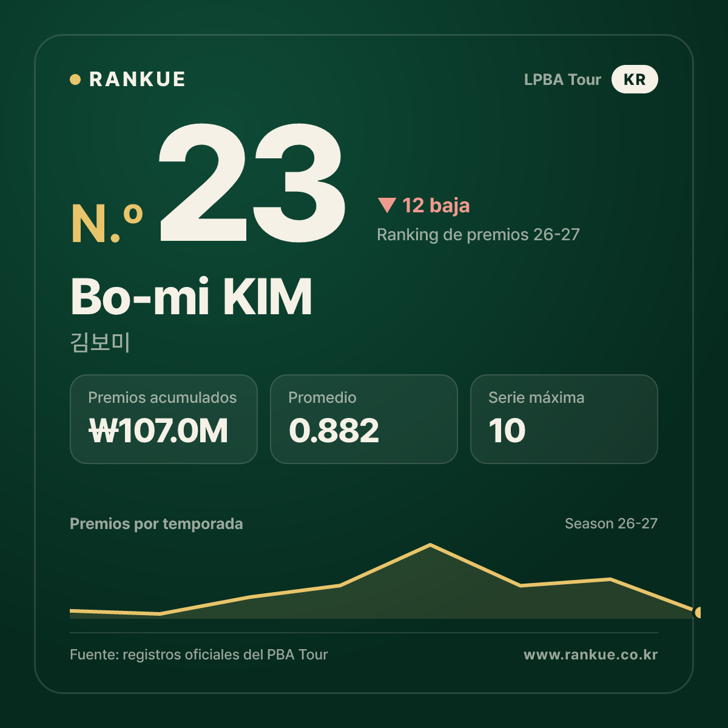The image size is (728, 728).
Task: Click 'Fuente: registros oficiales del PBA Tour'
Action: [x=199, y=655]
